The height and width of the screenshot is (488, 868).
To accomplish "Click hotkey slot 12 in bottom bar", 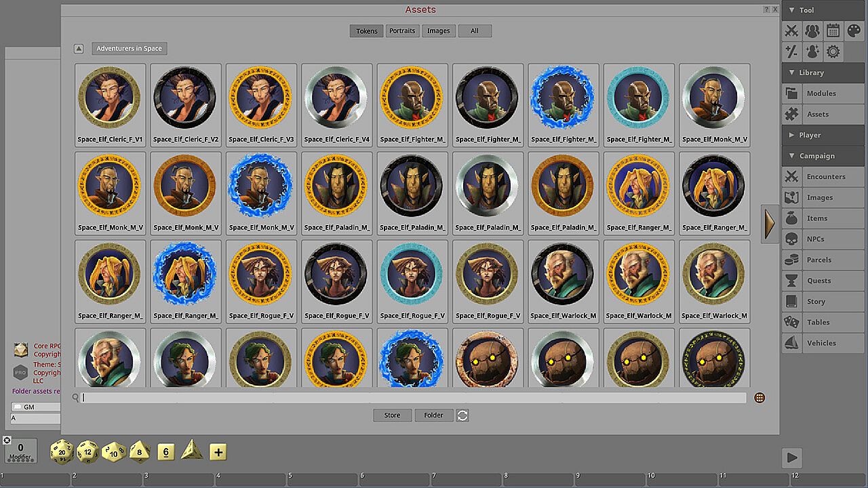I will click(x=828, y=480).
